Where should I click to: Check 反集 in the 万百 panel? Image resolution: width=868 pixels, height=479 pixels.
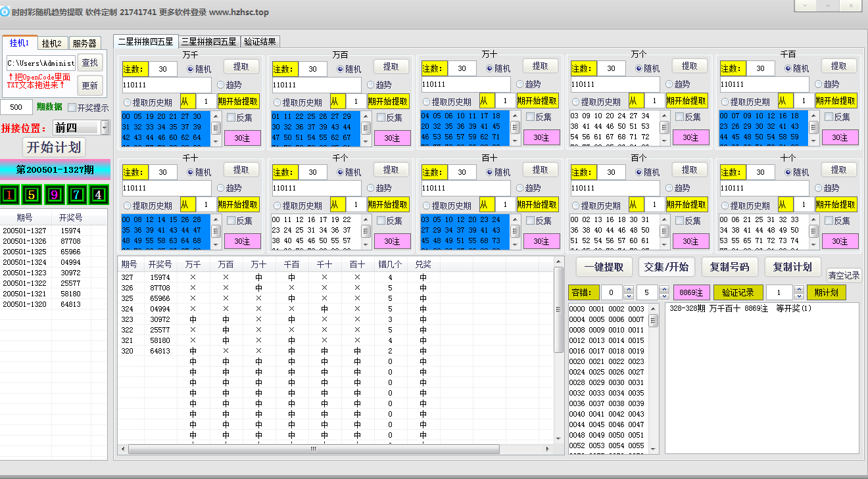pyautogui.click(x=389, y=118)
